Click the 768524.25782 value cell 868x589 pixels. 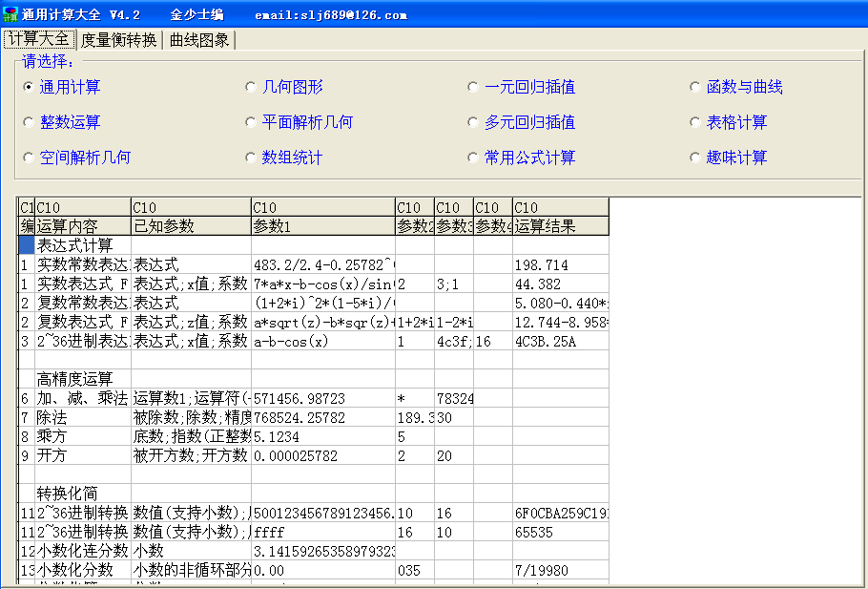323,418
